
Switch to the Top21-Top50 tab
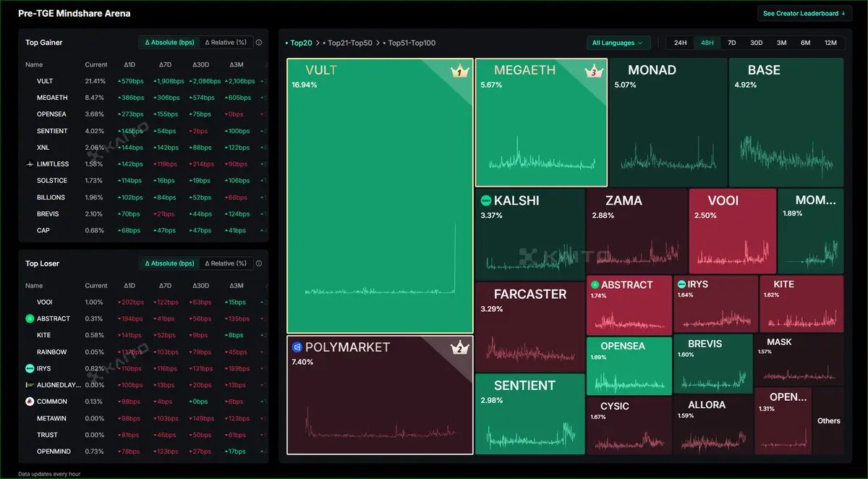coord(348,43)
